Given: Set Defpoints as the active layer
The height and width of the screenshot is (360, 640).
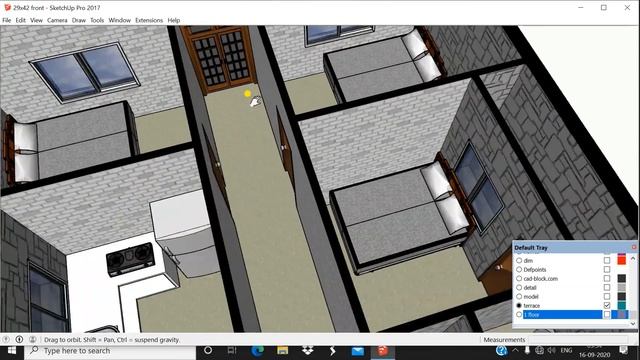Looking at the screenshot, I should click(519, 269).
